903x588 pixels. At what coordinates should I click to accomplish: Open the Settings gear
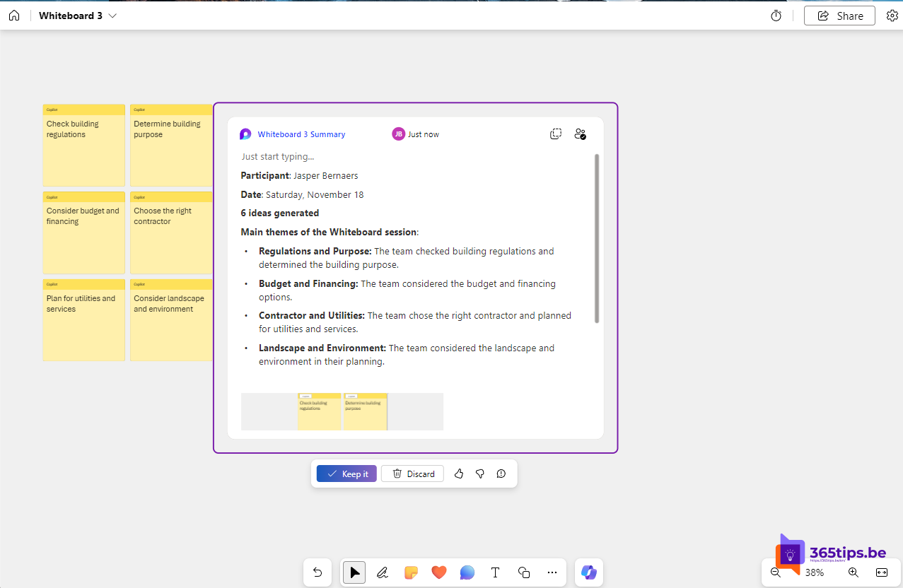892,16
